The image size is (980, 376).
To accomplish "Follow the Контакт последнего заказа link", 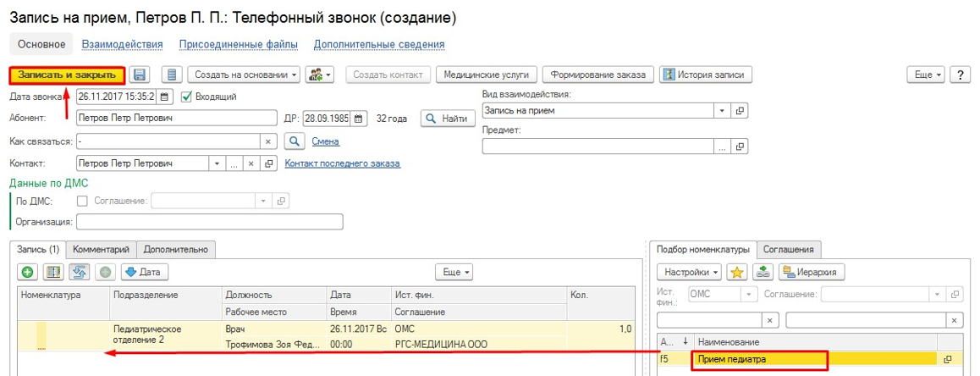I will click(342, 163).
